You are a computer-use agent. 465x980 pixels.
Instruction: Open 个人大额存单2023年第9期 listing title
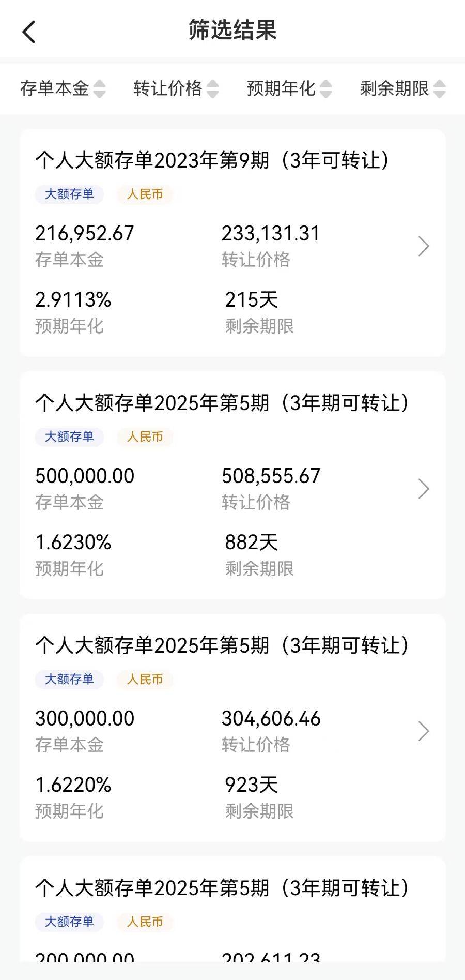point(212,160)
